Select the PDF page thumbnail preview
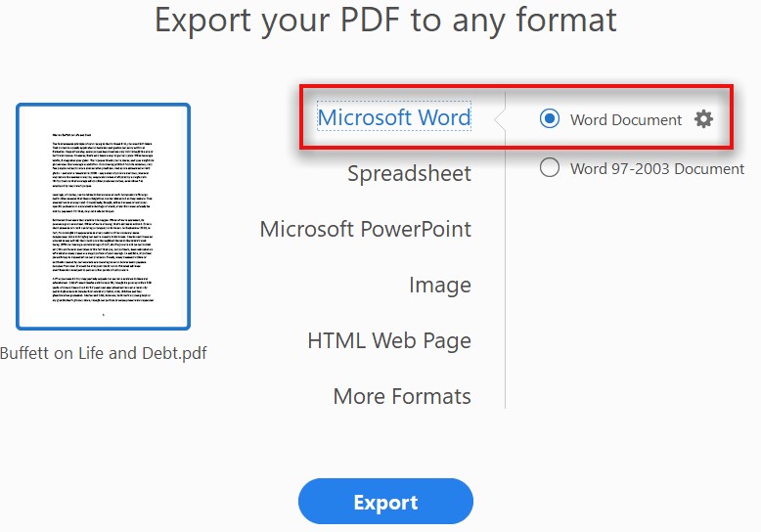Screen dimensions: 761x532 point(103,216)
